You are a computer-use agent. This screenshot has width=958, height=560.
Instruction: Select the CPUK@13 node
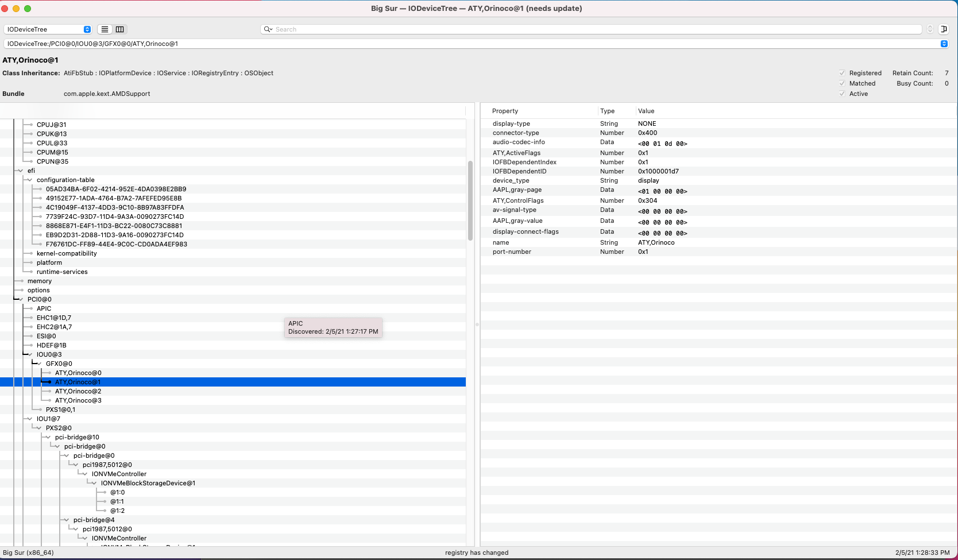pos(52,134)
